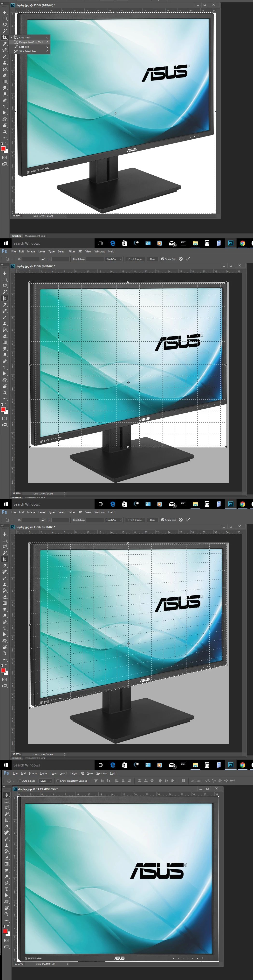
Task: Select Custom Shape tool in skewed-grid window
Action: coord(5,641)
